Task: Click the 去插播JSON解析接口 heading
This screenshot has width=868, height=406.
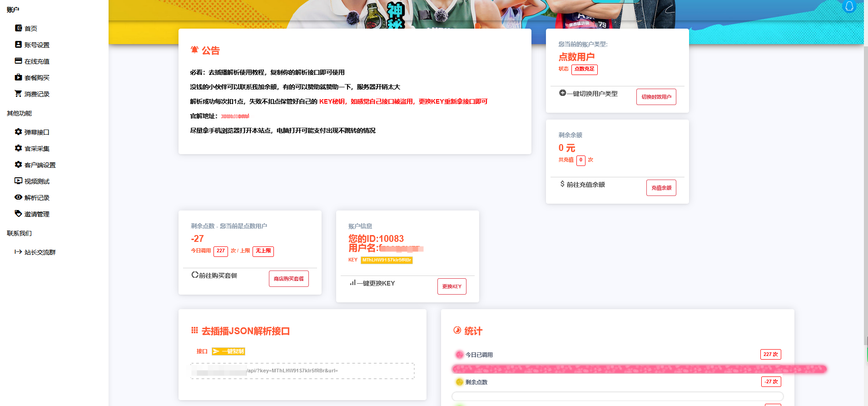Action: 246,331
